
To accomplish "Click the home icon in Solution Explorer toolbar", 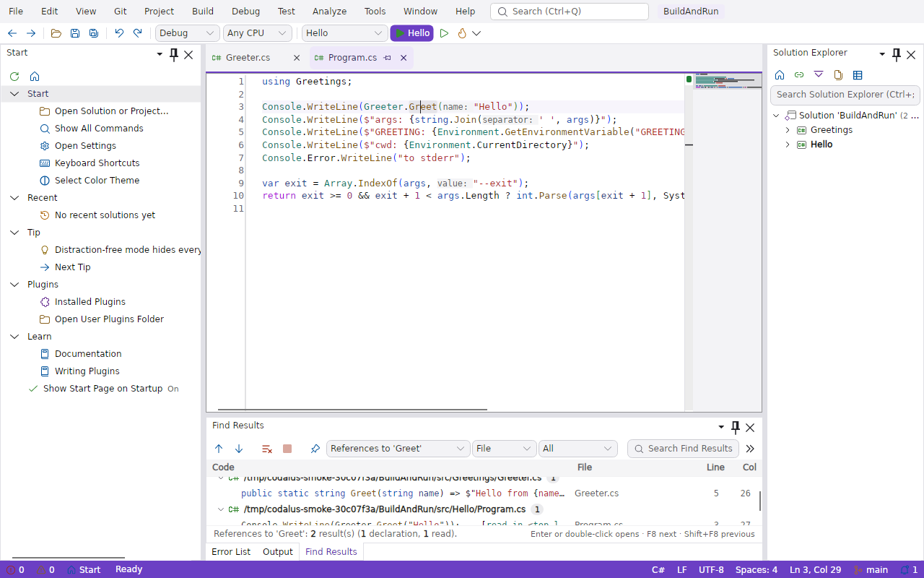I will 780,74.
